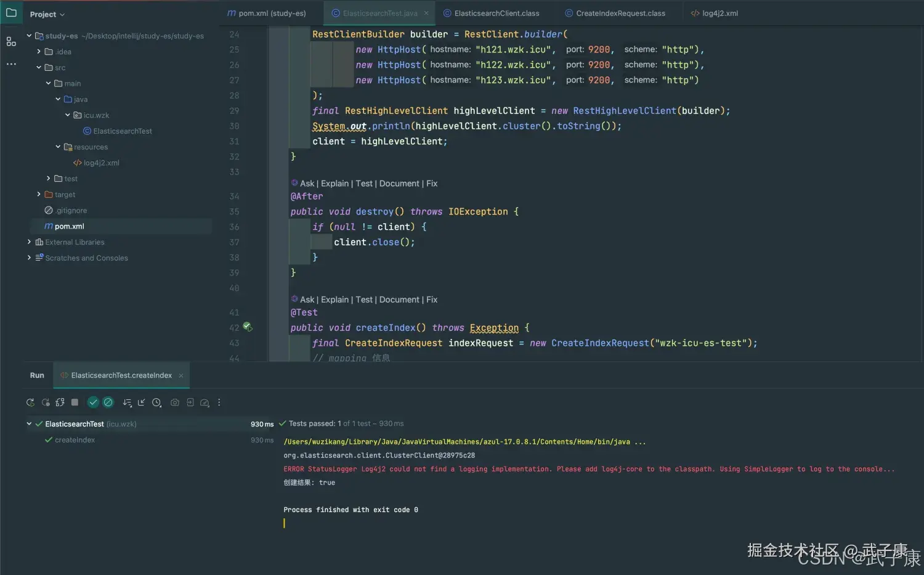Open the test history clock icon

click(156, 402)
